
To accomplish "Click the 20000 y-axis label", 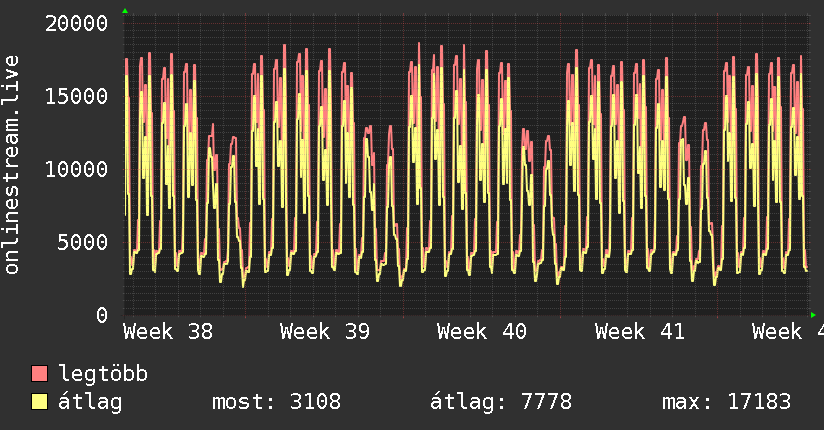I will point(77,24).
